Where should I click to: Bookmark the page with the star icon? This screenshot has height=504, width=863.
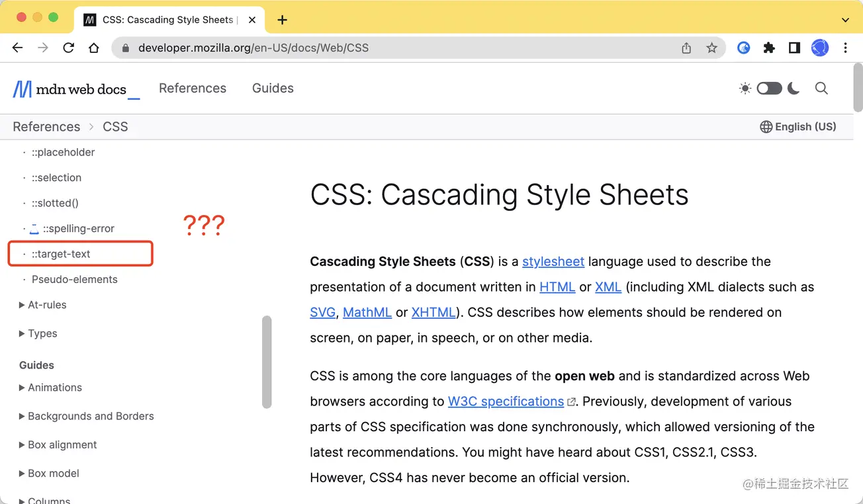(x=711, y=48)
